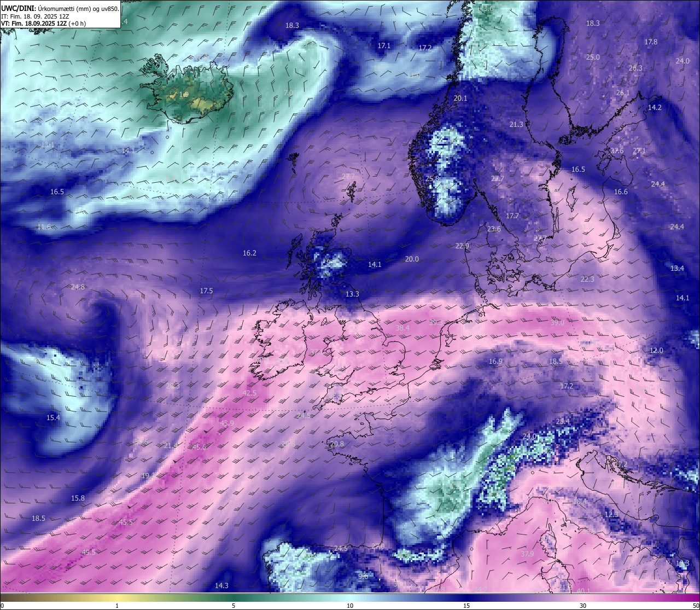Click the map value 27.6
The height and width of the screenshot is (610, 700).
(617, 151)
